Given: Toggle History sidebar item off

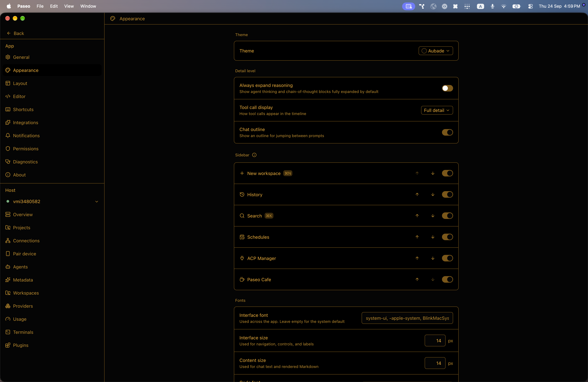Looking at the screenshot, I should 447,194.
